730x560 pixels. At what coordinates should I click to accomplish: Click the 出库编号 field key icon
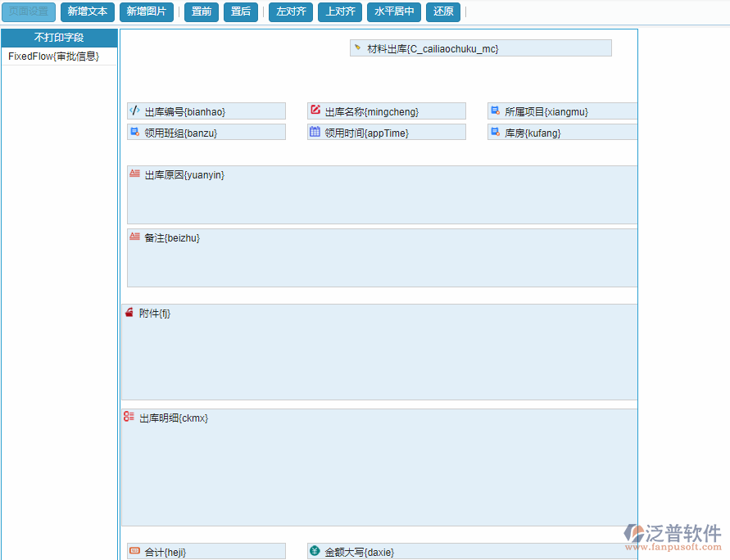[x=135, y=111]
